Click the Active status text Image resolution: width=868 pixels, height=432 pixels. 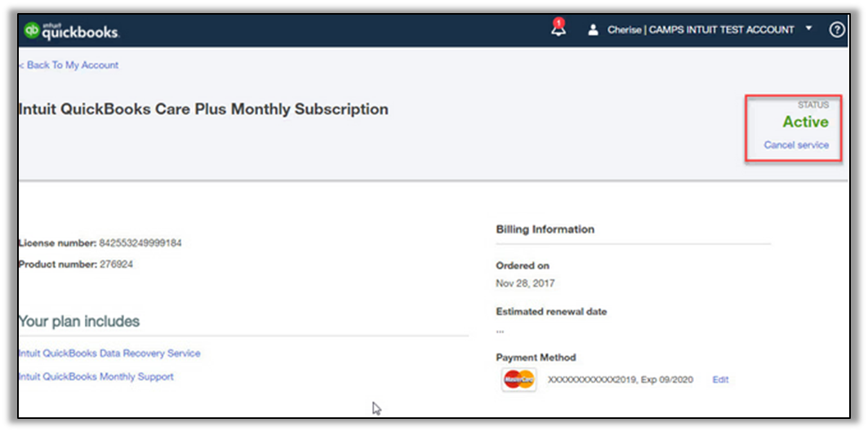click(x=805, y=122)
